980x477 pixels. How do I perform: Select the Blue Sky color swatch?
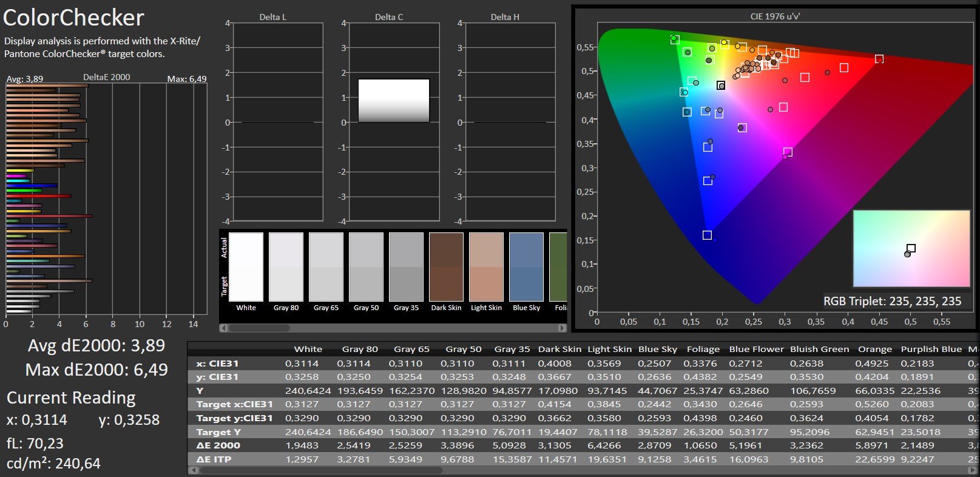(526, 267)
